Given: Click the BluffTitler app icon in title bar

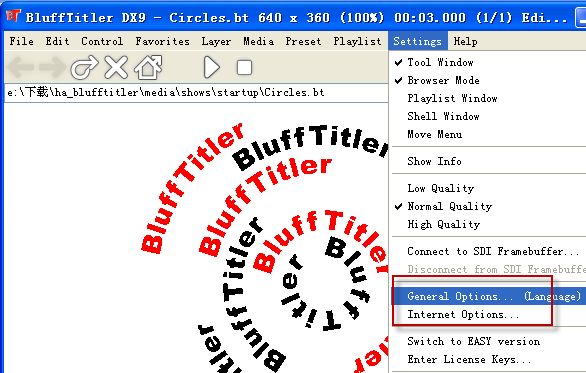Looking at the screenshot, I should 13,16.
